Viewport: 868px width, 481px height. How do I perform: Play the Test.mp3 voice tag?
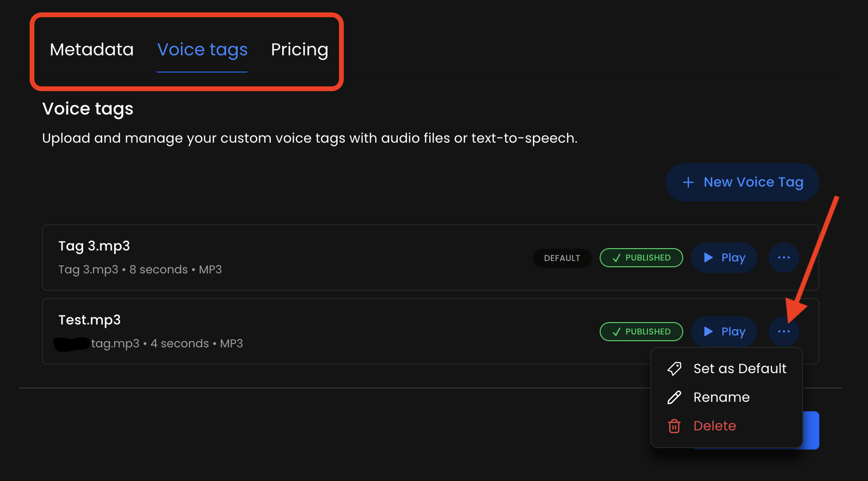pyautogui.click(x=724, y=332)
